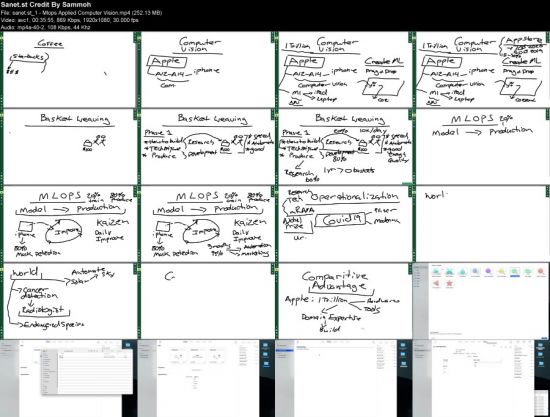
Task: Open the Comparative Advantage whiteboard thumbnail
Action: (344, 301)
